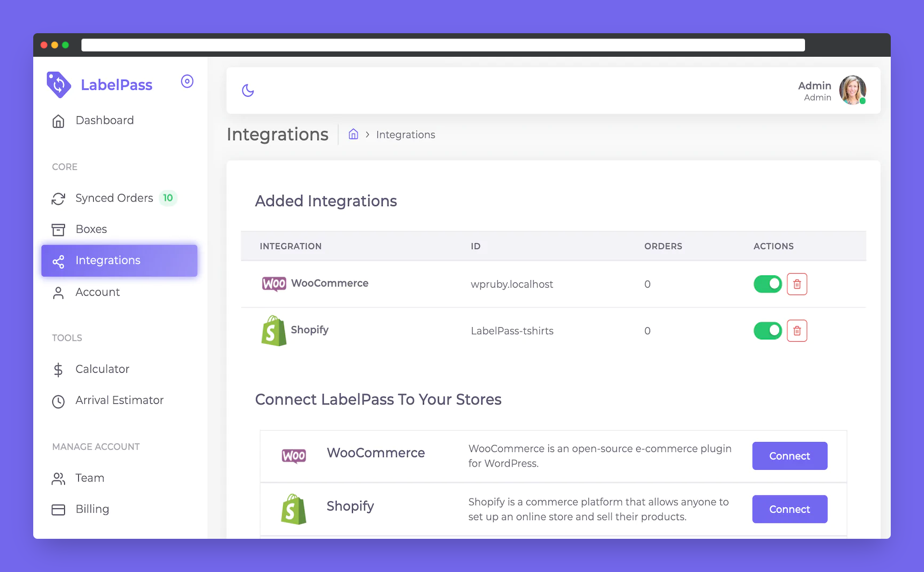
Task: Click the ORDERS column header
Action: (663, 246)
